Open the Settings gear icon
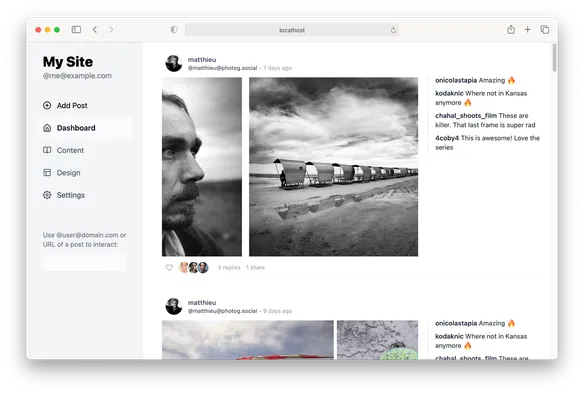The height and width of the screenshot is (394, 584). point(47,195)
